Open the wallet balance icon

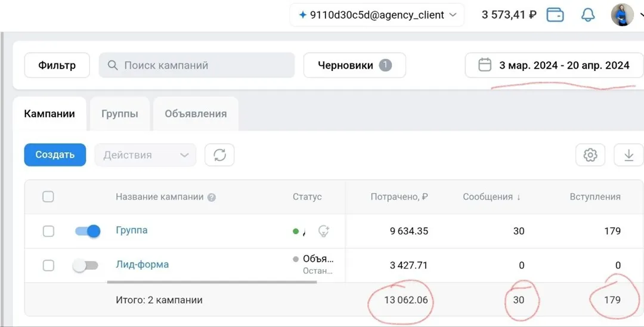555,15
